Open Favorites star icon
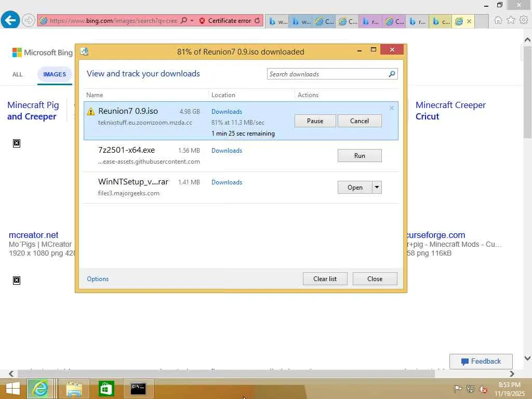Screen dimensions: 532x399 511,20
